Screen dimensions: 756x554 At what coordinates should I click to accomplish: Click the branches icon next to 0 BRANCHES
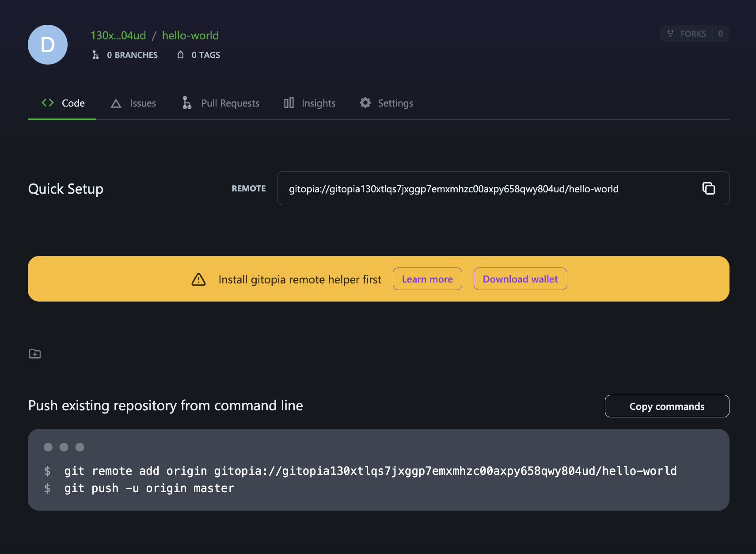[x=95, y=55]
